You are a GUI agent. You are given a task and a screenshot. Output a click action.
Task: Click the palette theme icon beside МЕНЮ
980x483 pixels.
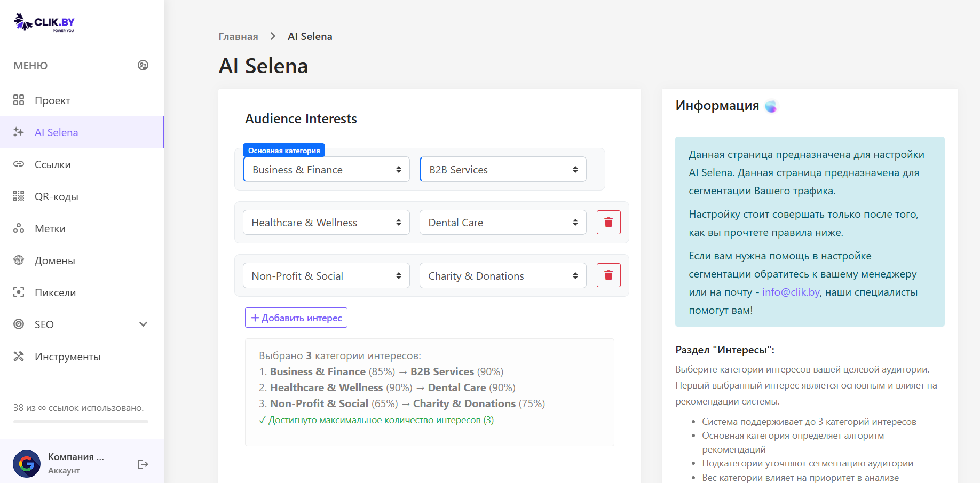click(143, 65)
